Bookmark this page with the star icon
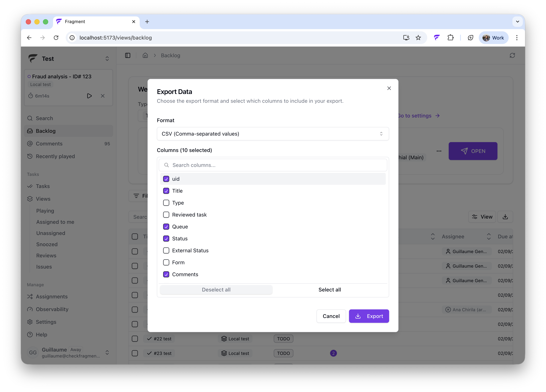 point(418,38)
